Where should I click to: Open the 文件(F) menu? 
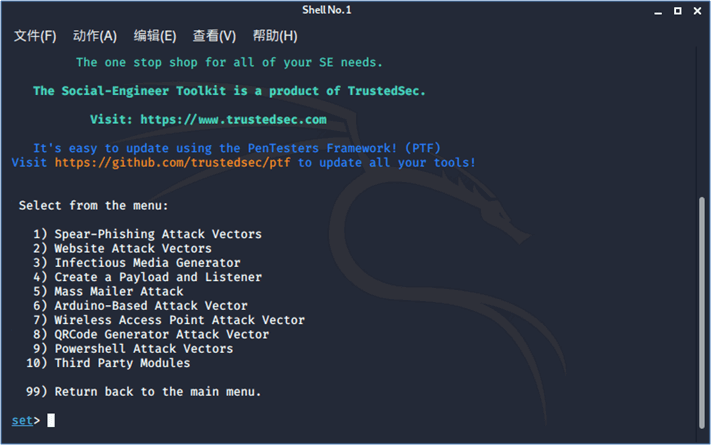[x=35, y=36]
